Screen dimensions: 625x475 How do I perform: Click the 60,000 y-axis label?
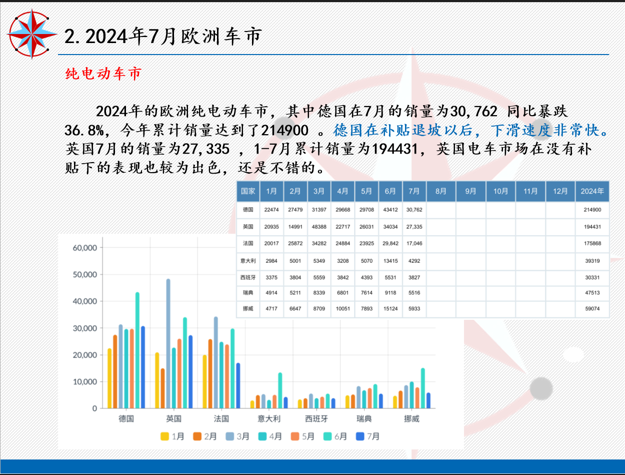(x=79, y=247)
